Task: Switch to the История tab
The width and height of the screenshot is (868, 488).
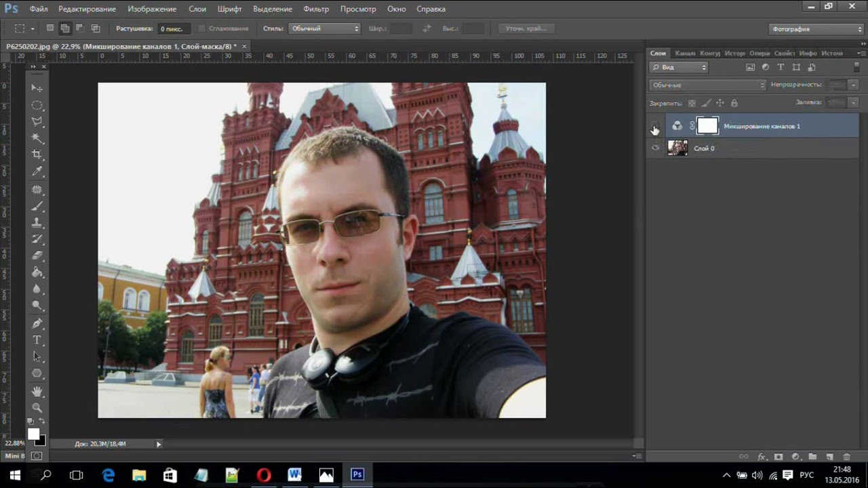Action: click(734, 53)
